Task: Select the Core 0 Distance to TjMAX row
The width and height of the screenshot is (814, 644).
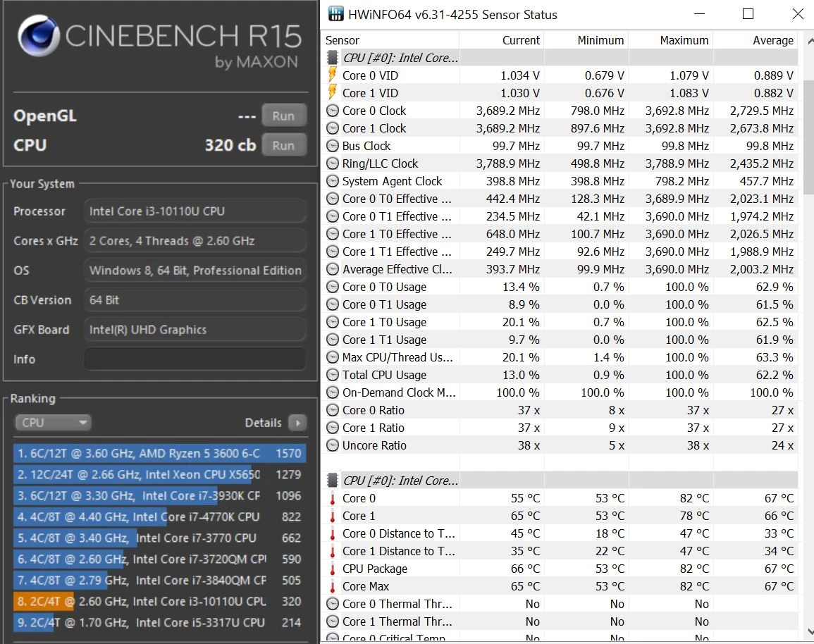Action: pos(560,533)
